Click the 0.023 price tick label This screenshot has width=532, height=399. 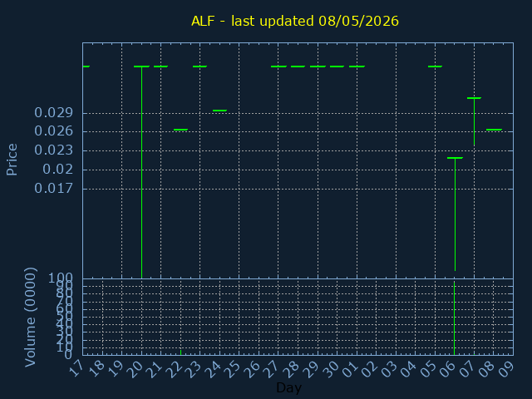(53, 150)
